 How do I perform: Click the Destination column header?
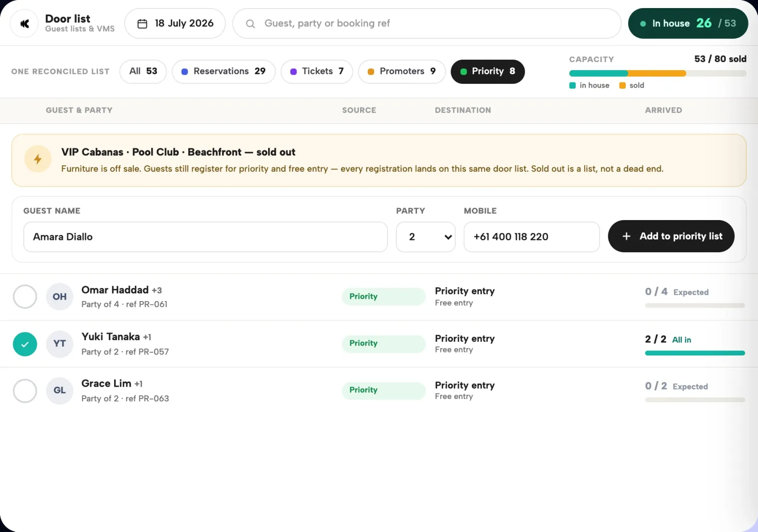point(463,110)
